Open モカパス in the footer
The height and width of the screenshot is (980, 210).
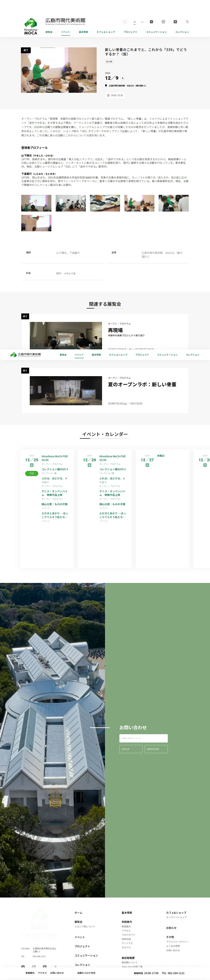pos(126,947)
